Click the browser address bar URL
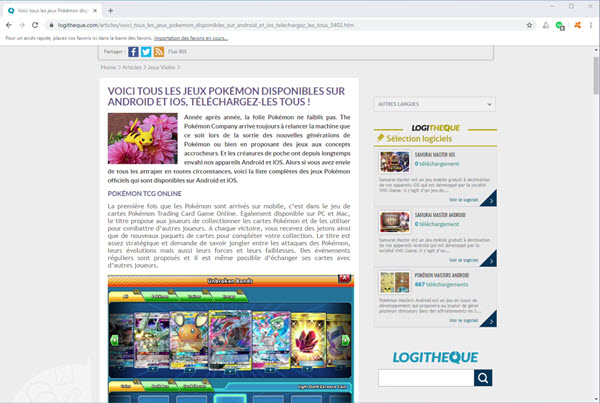600x403 pixels. tap(205, 25)
